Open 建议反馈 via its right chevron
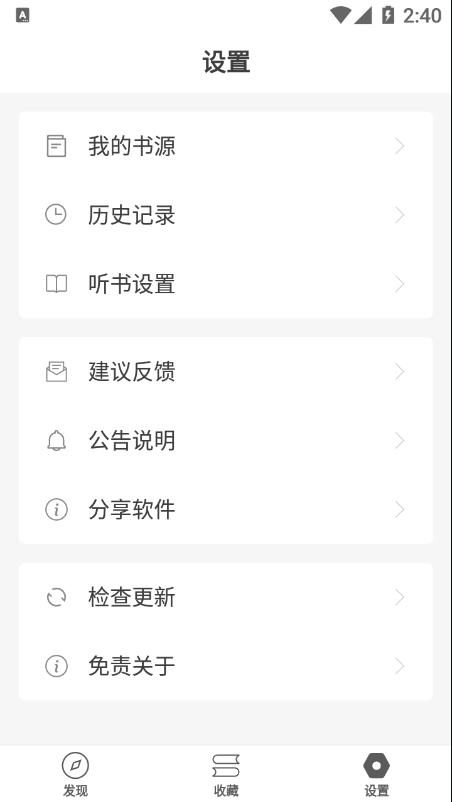The height and width of the screenshot is (802, 452). 400,372
